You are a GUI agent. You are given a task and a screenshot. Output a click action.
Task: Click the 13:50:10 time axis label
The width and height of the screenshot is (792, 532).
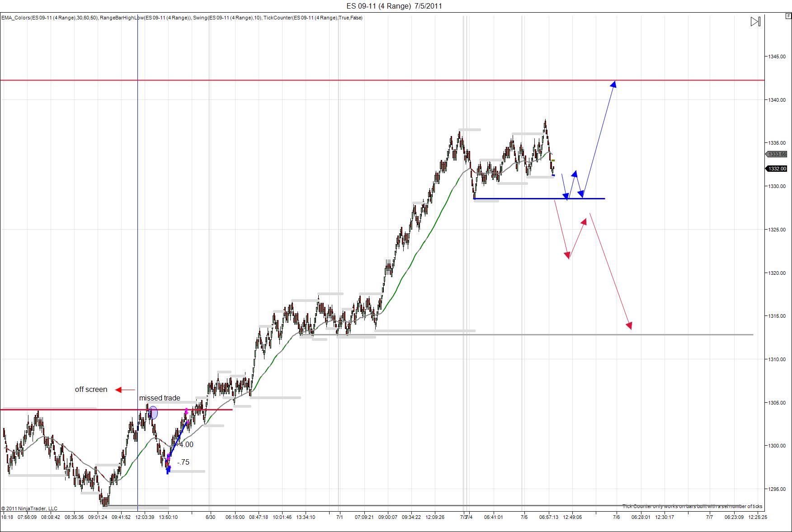(168, 517)
